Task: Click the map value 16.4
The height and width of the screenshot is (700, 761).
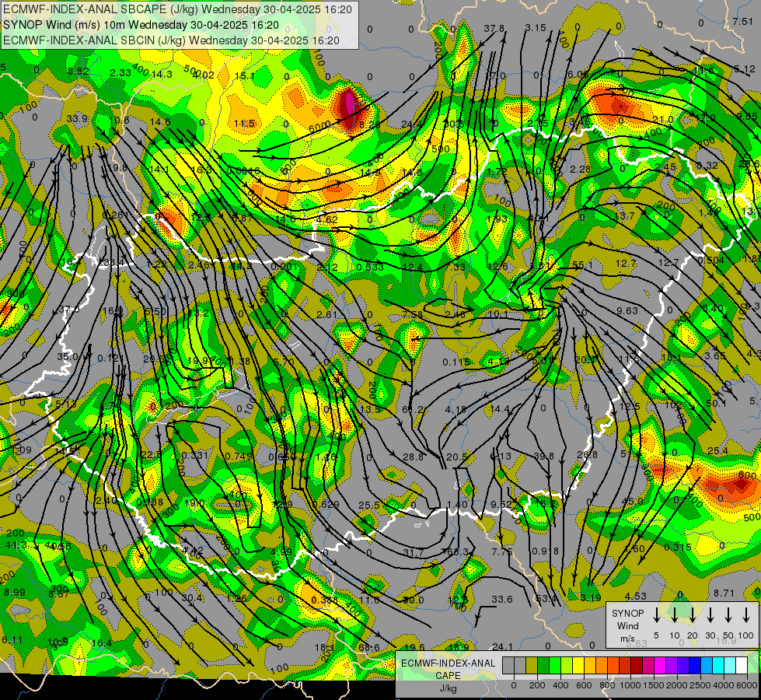Action: coord(101,643)
